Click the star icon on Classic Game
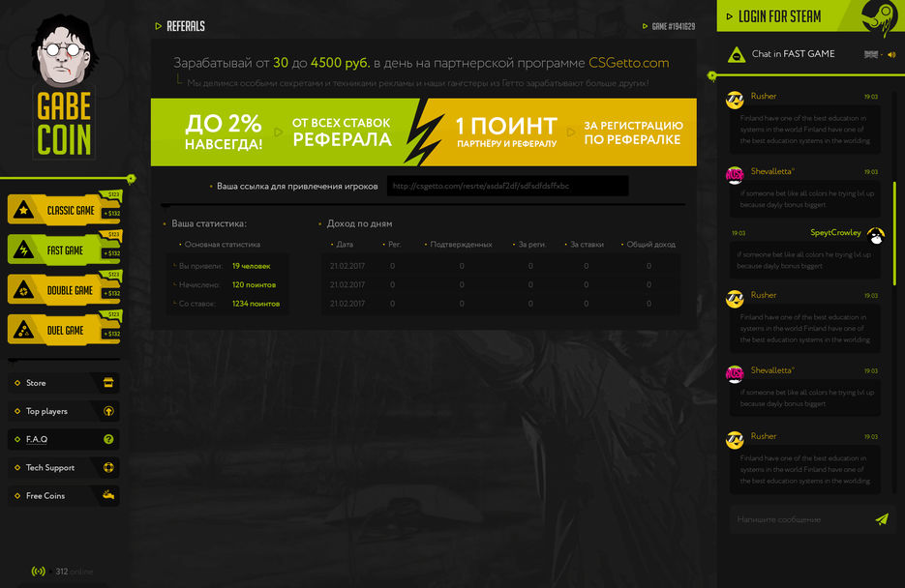The image size is (905, 588). 23,210
